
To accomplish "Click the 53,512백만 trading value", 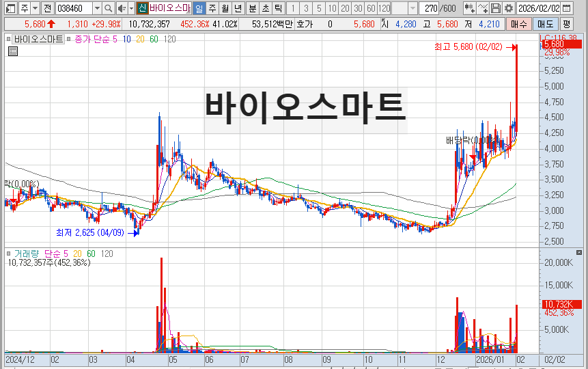I will 272,25.
